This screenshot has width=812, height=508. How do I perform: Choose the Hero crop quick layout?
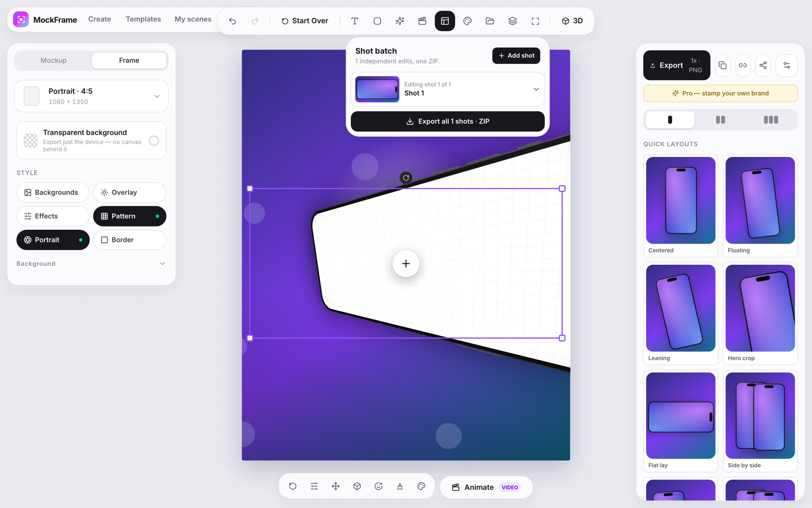click(760, 313)
